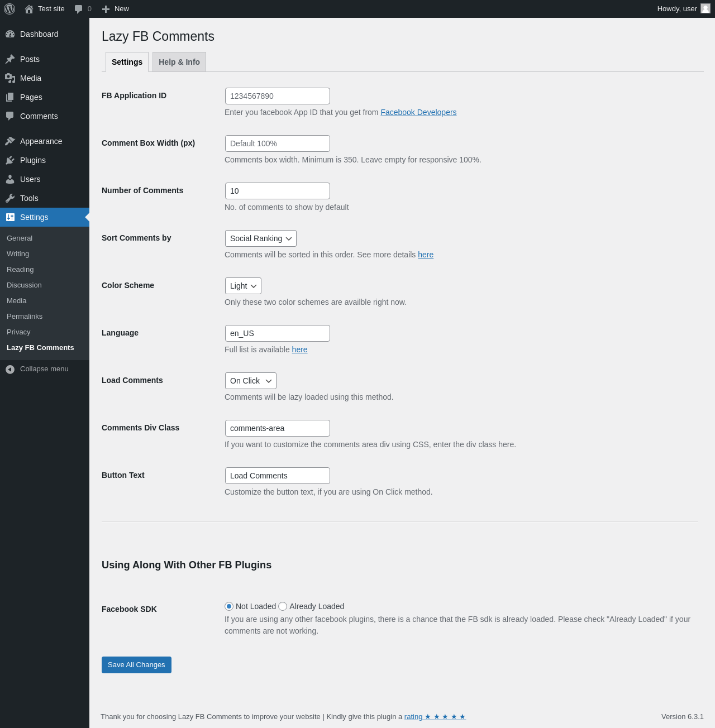Click the Settings sliders icon
This screenshot has width=715, height=728.
click(10, 217)
